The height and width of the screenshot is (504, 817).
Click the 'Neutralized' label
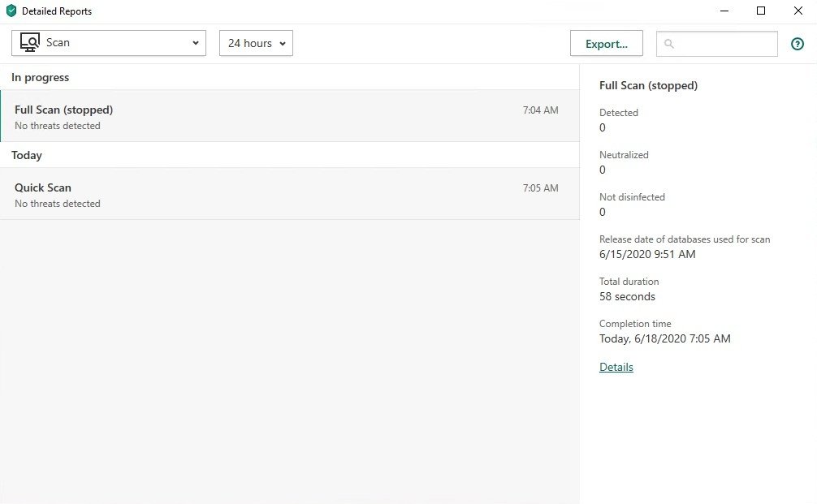(624, 155)
